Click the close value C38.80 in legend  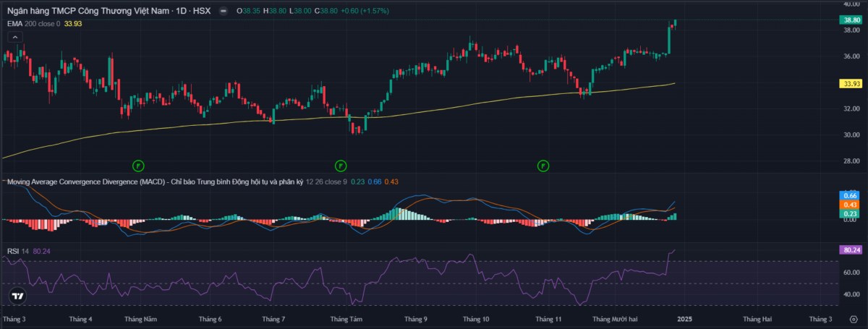[325, 12]
